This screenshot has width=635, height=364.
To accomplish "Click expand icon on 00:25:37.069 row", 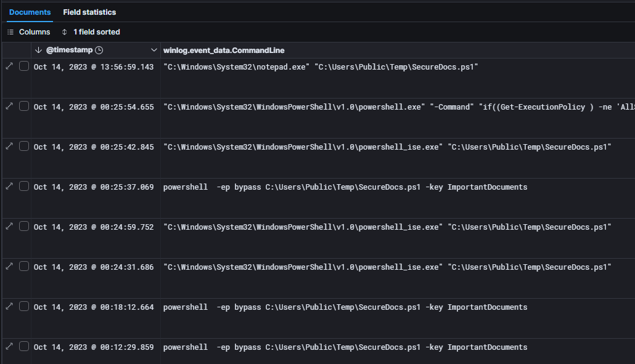I will tap(9, 186).
